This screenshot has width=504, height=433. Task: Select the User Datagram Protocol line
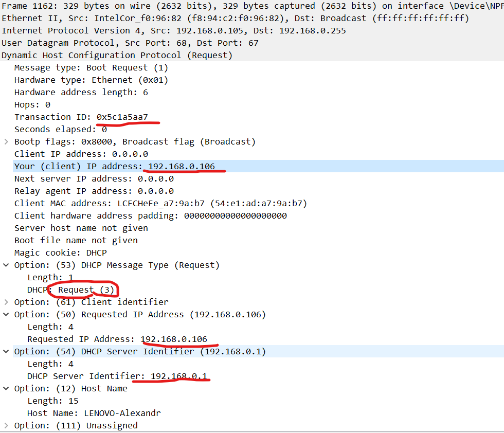click(x=252, y=43)
